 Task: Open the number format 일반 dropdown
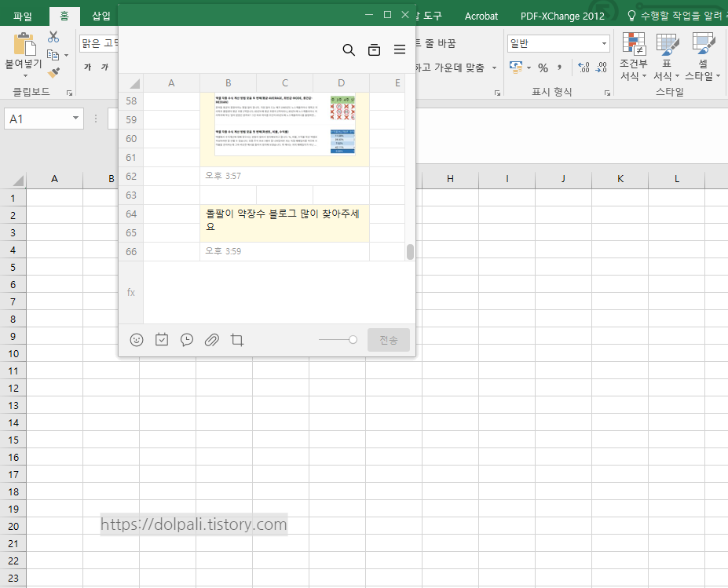(x=604, y=44)
